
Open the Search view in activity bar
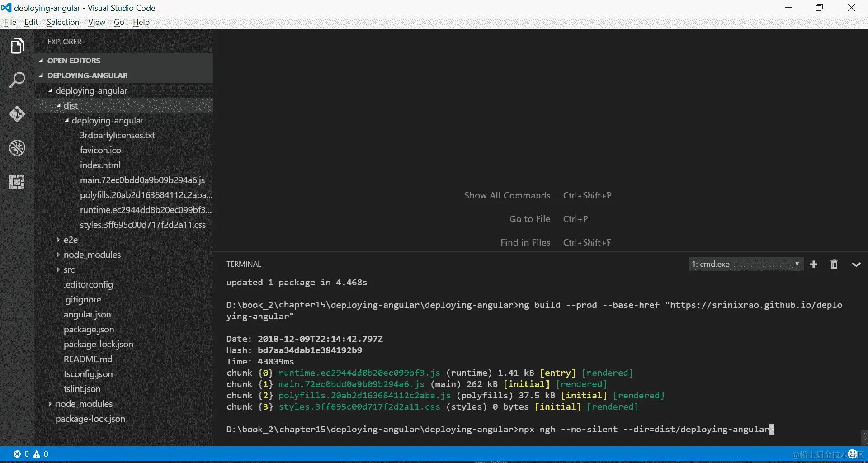[17, 80]
